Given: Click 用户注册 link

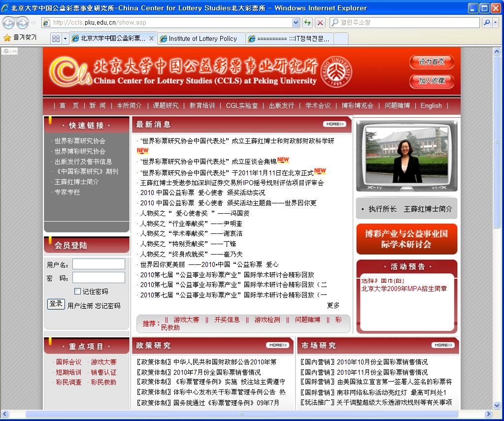Looking at the screenshot, I should [80, 306].
